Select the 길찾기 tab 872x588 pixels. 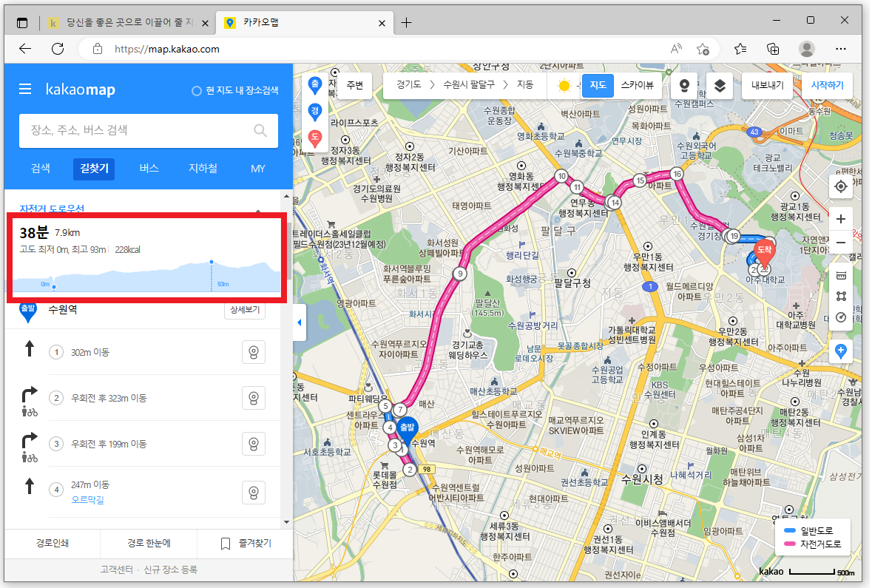tap(94, 169)
